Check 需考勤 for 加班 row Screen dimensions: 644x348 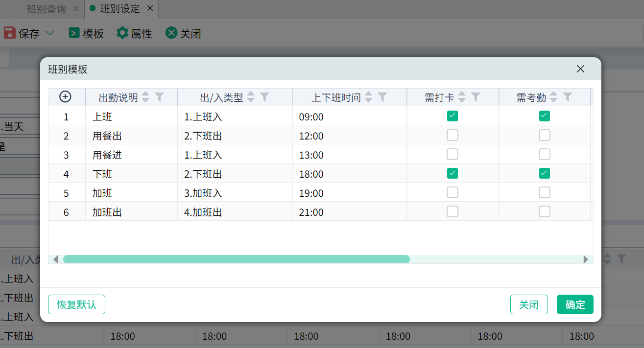[545, 192]
